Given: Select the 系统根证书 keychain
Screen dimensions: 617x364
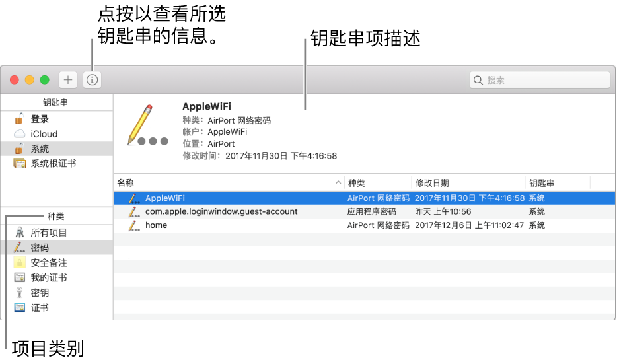Looking at the screenshot, I should pos(57,163).
